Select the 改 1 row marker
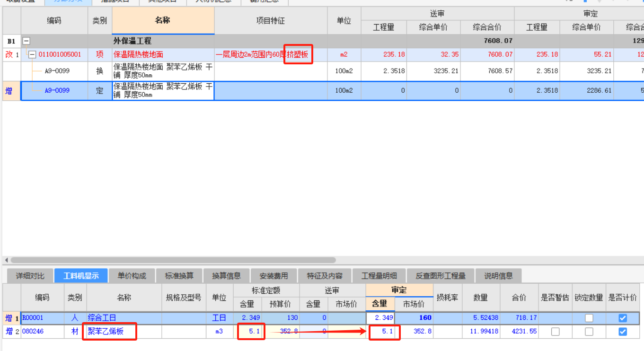Viewport: 644px width, 351px height. pyautogui.click(x=12, y=55)
